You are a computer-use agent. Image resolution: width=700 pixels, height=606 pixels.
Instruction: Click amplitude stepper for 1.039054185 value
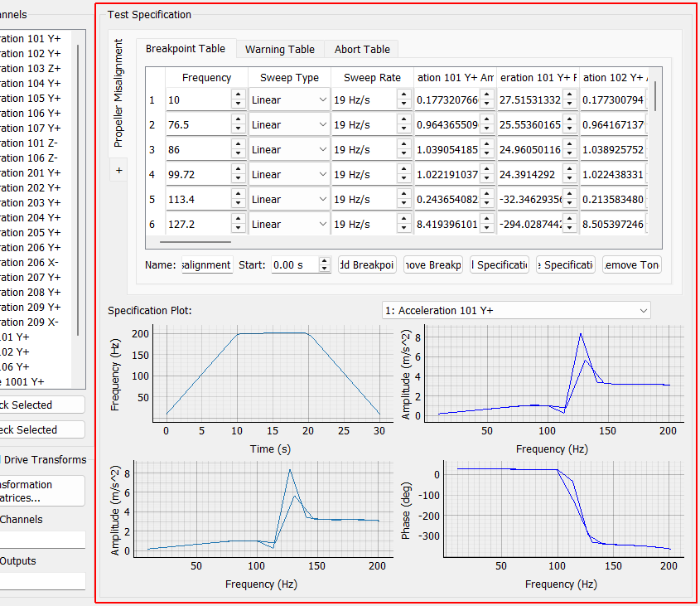coord(486,150)
